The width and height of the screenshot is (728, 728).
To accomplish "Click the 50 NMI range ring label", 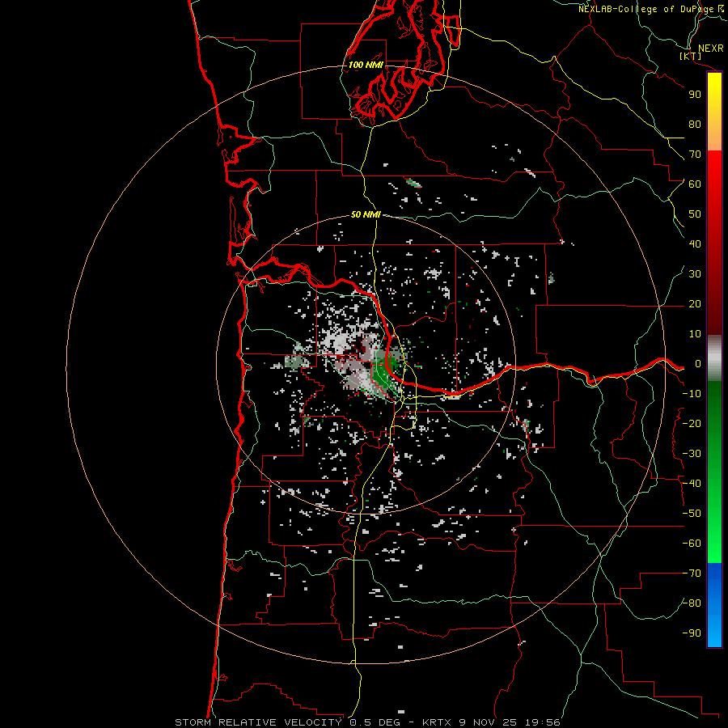I will tap(366, 214).
